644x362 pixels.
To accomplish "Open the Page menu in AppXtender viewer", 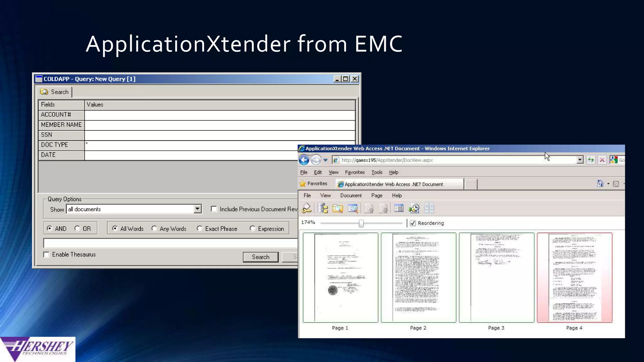I will coord(377,195).
